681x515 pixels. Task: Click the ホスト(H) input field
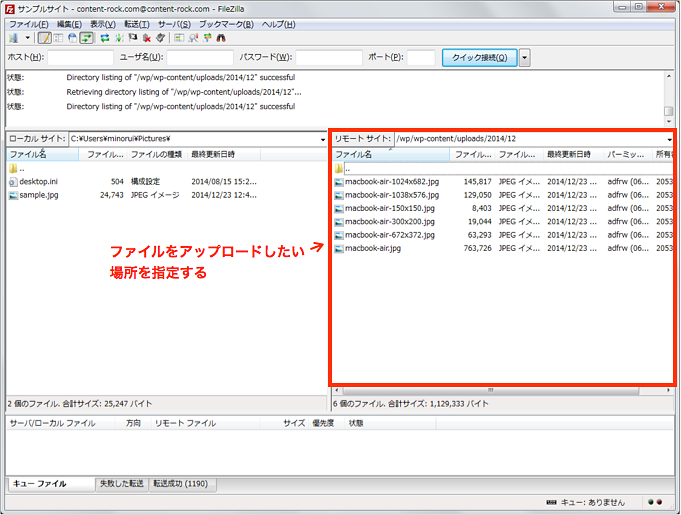pyautogui.click(x=80, y=57)
